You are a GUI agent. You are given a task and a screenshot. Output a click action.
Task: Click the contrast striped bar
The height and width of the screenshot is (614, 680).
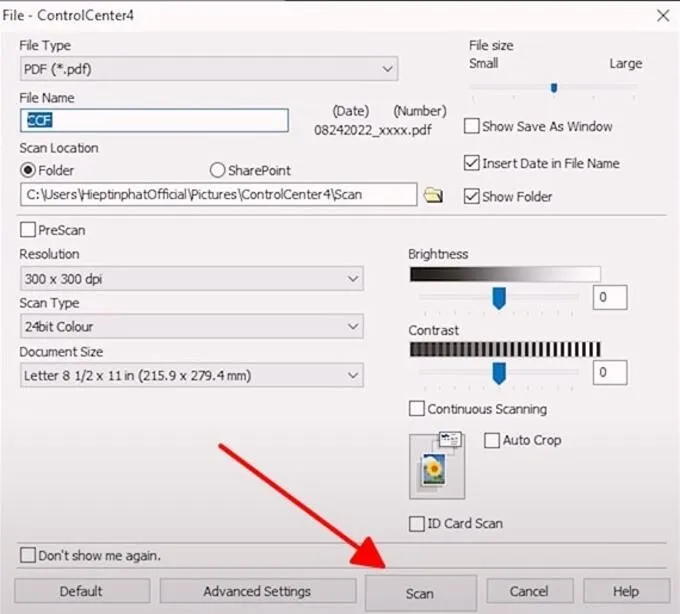point(505,349)
